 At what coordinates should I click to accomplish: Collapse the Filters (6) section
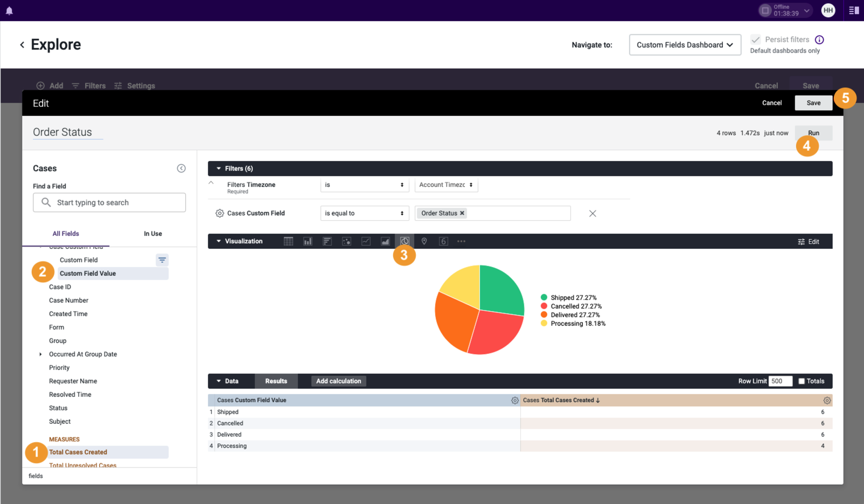pyautogui.click(x=219, y=169)
